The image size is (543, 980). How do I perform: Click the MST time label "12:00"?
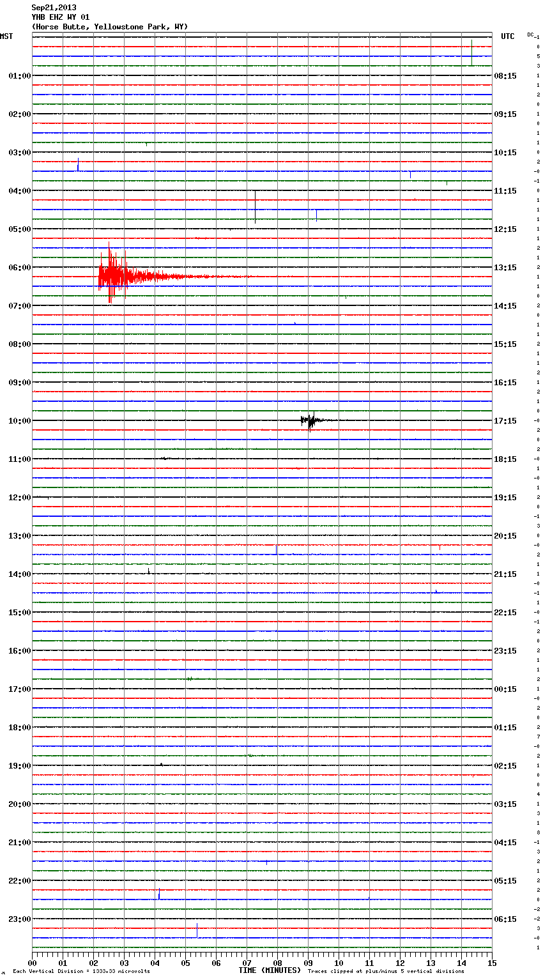[x=20, y=498]
